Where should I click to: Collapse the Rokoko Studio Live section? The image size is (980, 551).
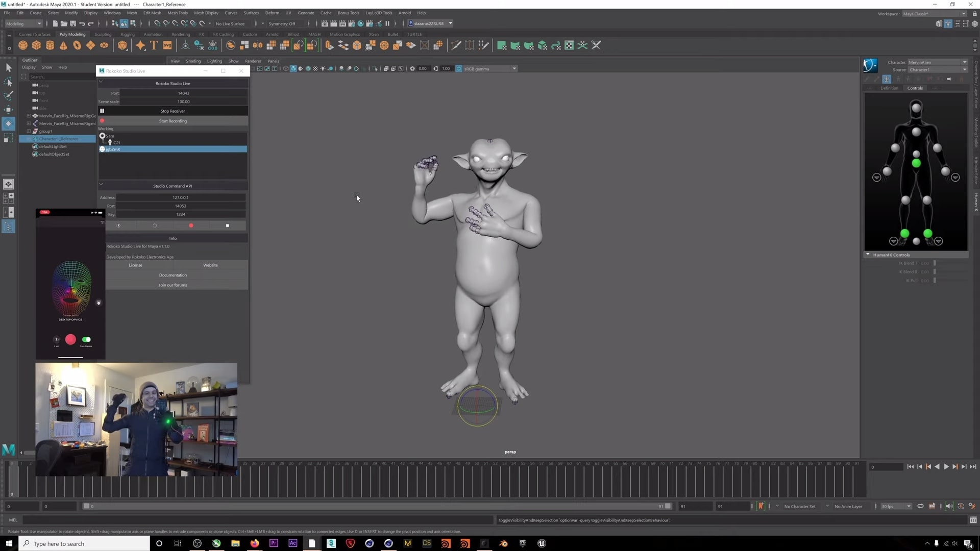pyautogui.click(x=101, y=82)
